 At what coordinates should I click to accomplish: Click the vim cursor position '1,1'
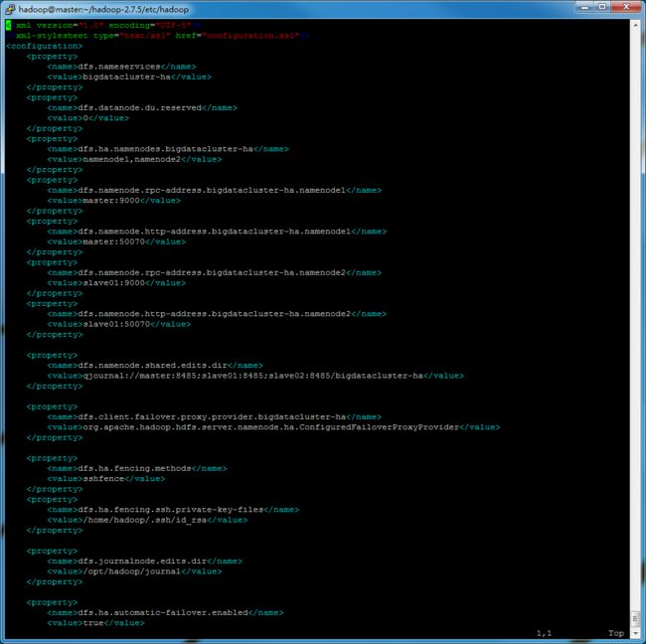point(544,633)
